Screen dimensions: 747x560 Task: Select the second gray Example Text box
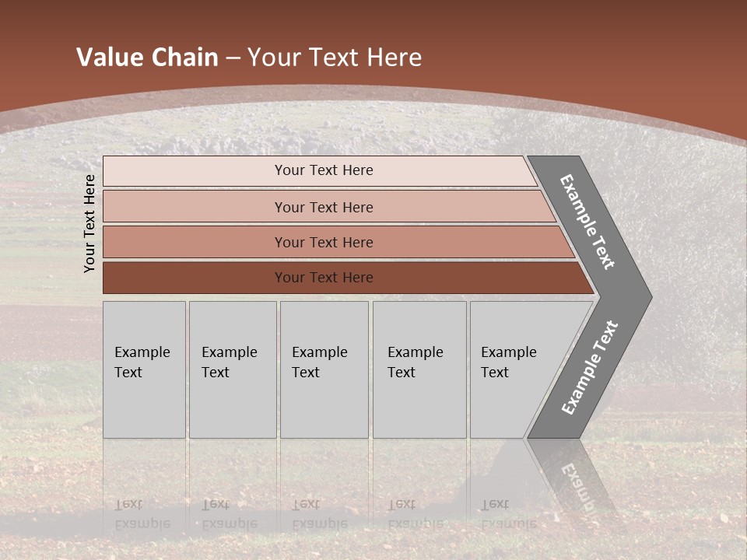233,369
